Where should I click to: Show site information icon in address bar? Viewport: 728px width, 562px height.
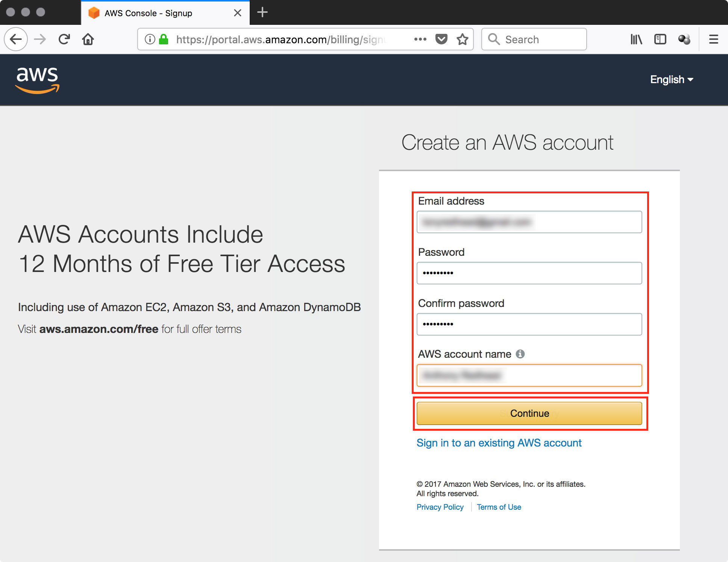click(150, 39)
